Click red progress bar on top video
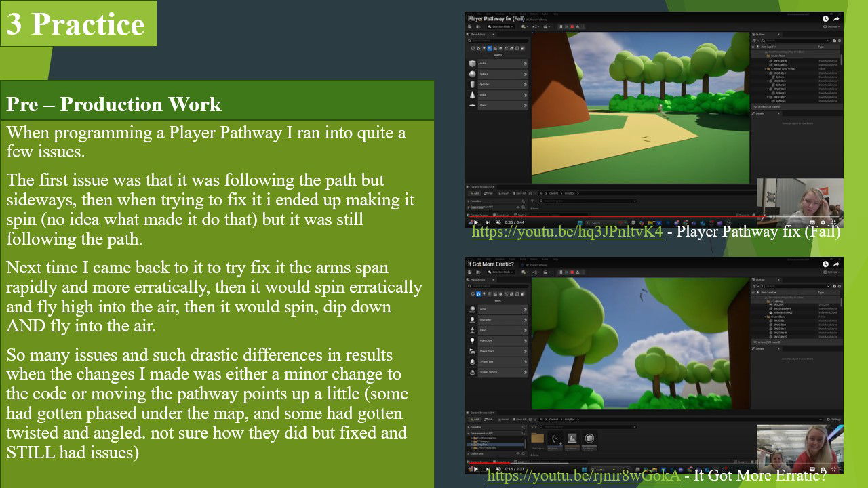Viewport: 868px width, 488px height. (610, 218)
